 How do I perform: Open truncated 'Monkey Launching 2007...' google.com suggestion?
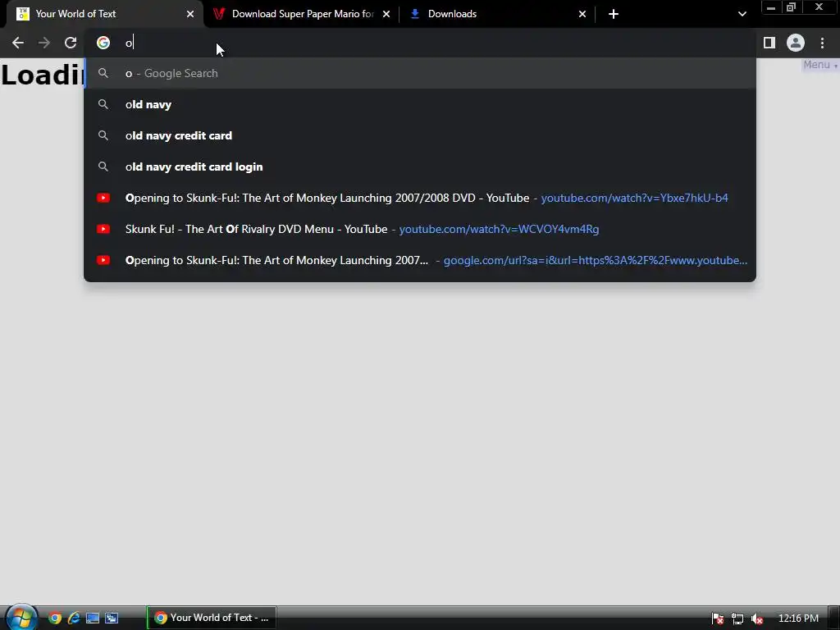tap(420, 260)
